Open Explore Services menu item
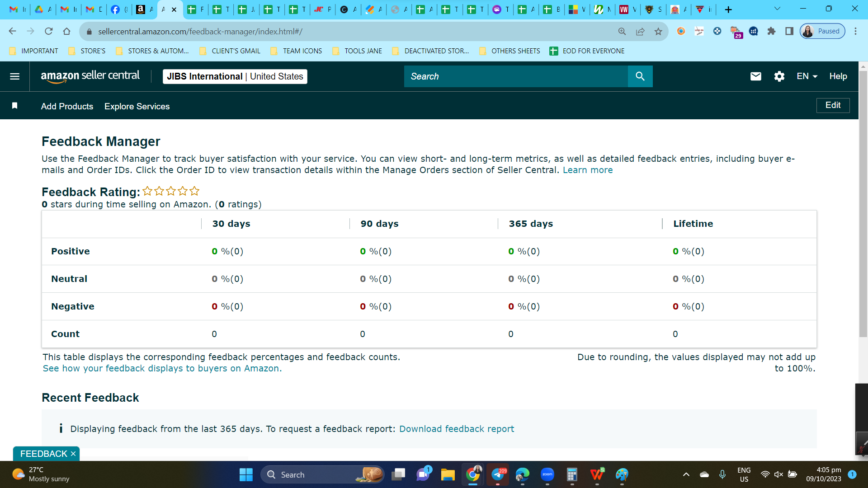The height and width of the screenshot is (488, 868). click(137, 106)
